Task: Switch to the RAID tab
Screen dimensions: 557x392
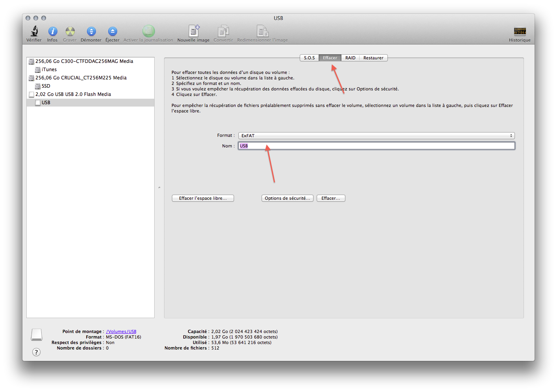Action: pyautogui.click(x=350, y=58)
